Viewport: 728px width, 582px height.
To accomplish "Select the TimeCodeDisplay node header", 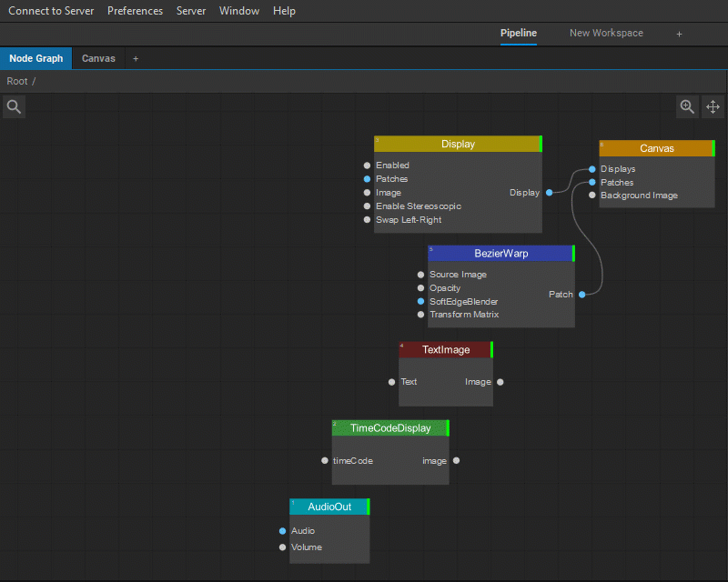I will (390, 428).
